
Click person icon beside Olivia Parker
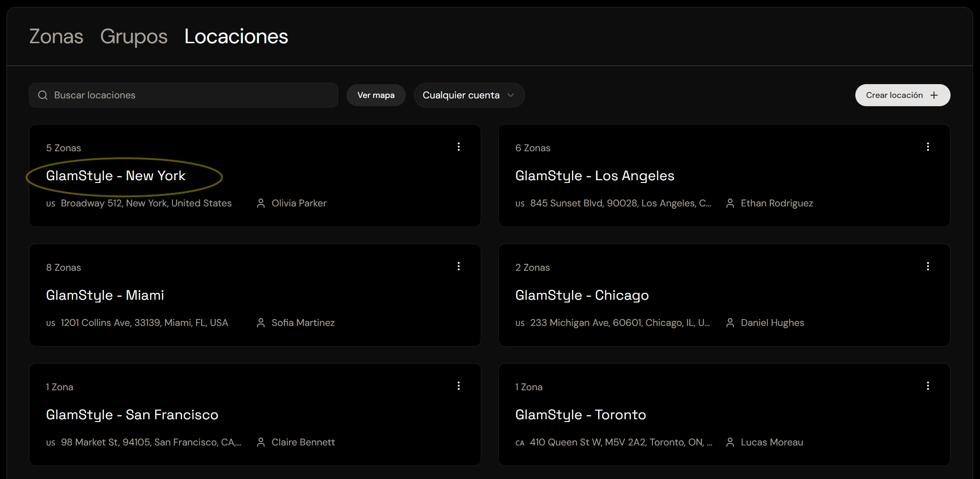click(261, 203)
